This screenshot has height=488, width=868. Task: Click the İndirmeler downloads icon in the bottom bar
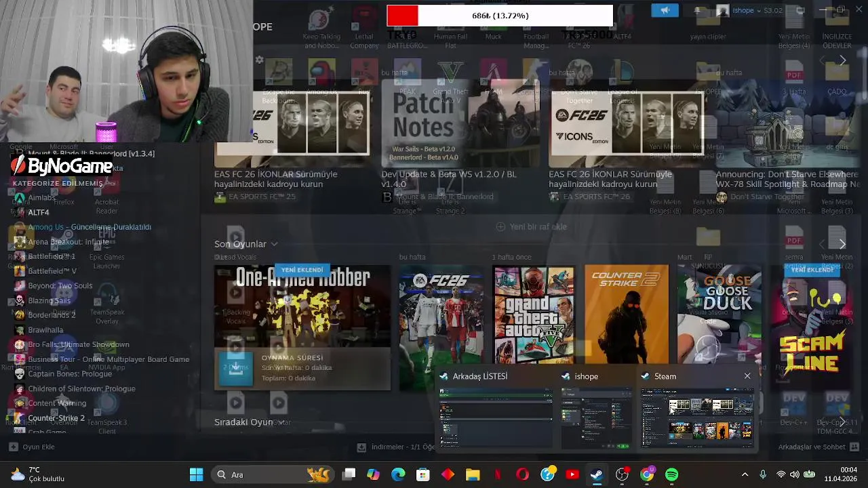361,447
